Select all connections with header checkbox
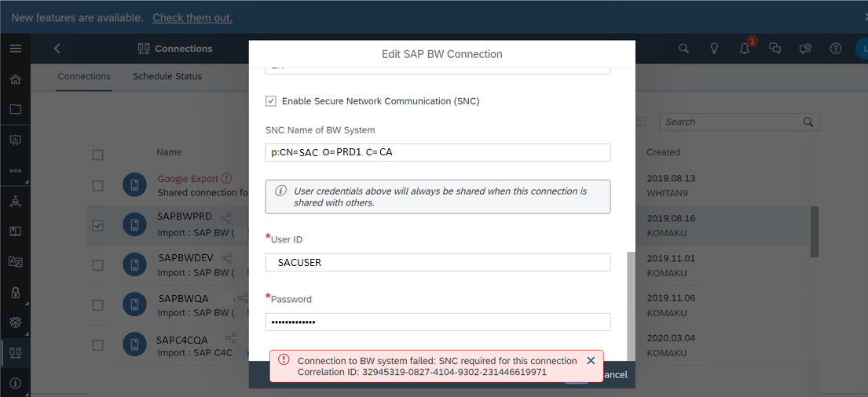The image size is (868, 397). click(98, 155)
